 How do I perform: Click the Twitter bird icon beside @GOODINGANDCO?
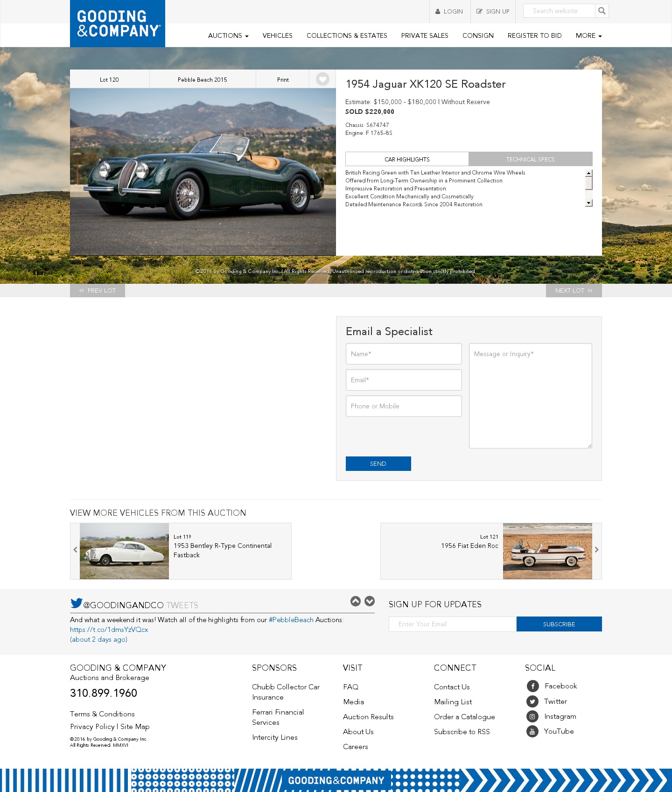tap(76, 603)
